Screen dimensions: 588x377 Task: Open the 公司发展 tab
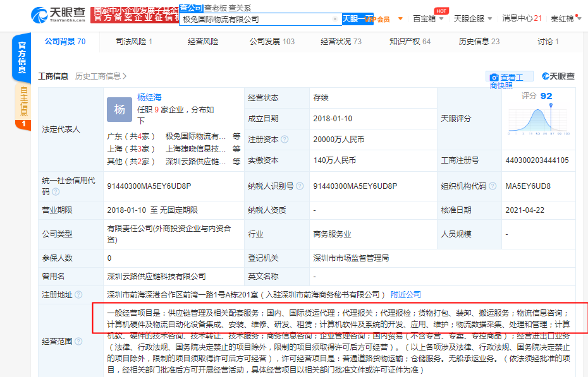click(x=272, y=42)
